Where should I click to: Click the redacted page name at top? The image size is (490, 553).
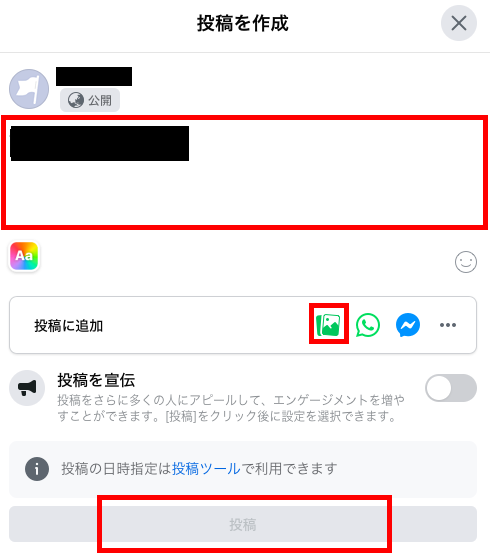click(x=94, y=76)
